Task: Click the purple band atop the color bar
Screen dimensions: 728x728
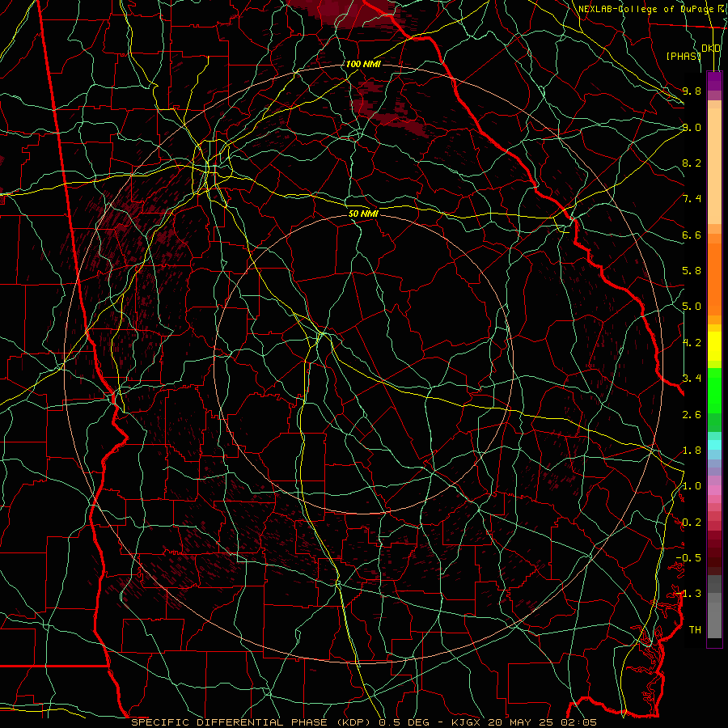Action: coord(714,81)
